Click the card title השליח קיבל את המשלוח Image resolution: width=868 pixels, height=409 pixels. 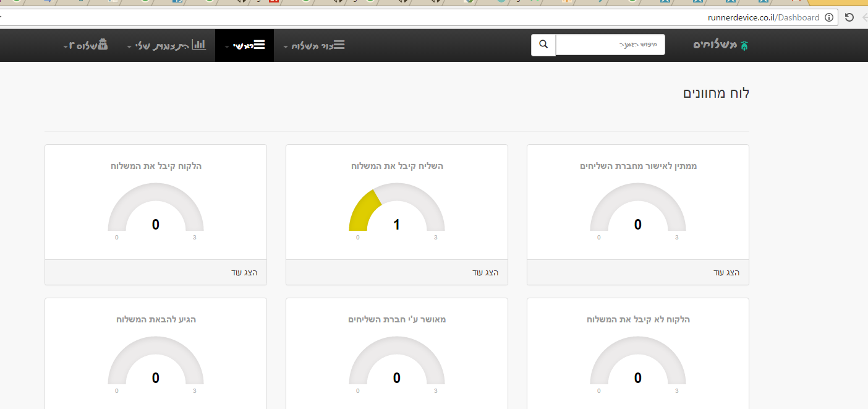click(x=397, y=166)
